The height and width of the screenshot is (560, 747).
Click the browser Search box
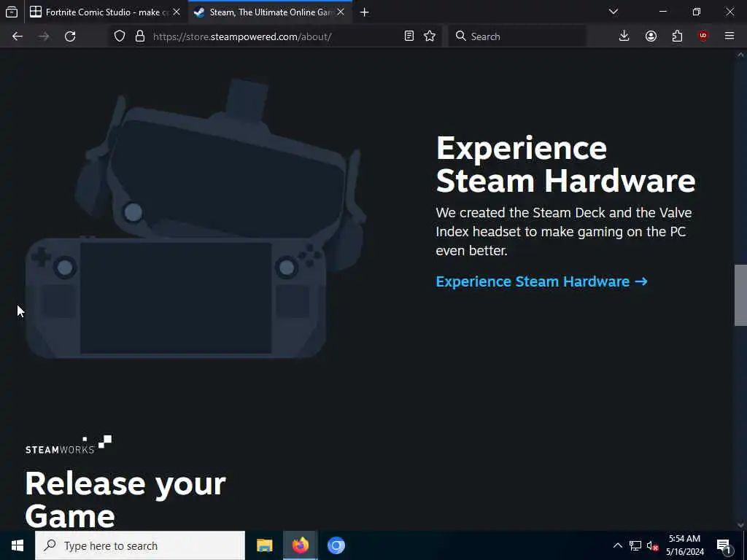point(517,36)
